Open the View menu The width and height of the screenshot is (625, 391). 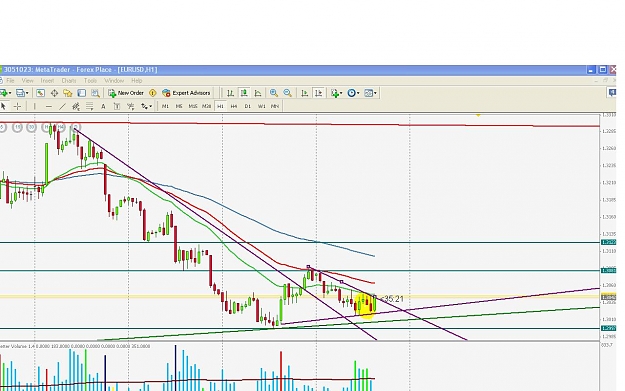pyautogui.click(x=28, y=81)
